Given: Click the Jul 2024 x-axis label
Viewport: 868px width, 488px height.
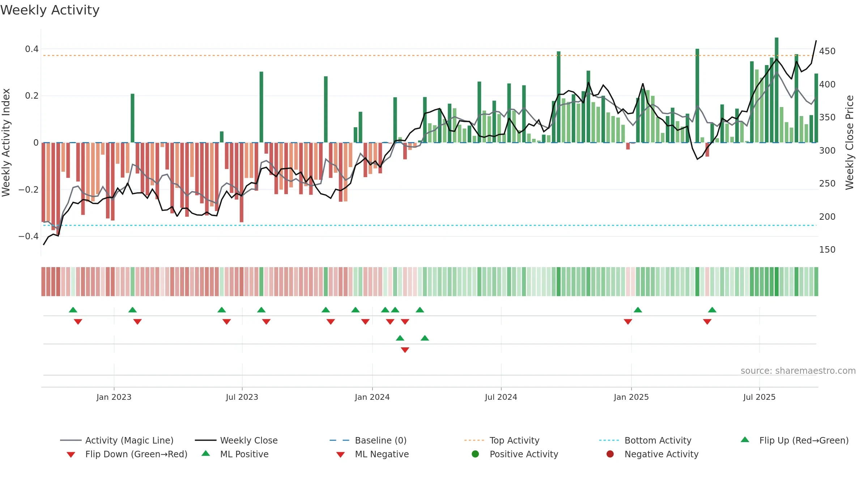Looking at the screenshot, I should 501,397.
